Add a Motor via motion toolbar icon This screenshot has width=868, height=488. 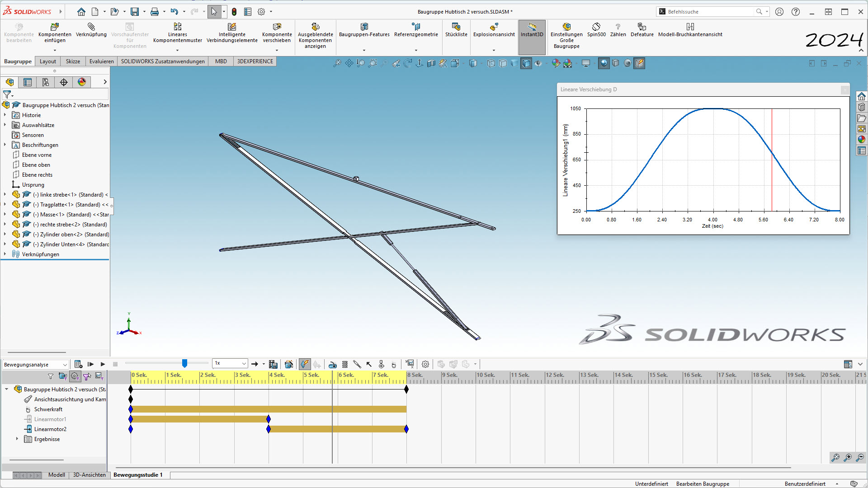click(333, 364)
